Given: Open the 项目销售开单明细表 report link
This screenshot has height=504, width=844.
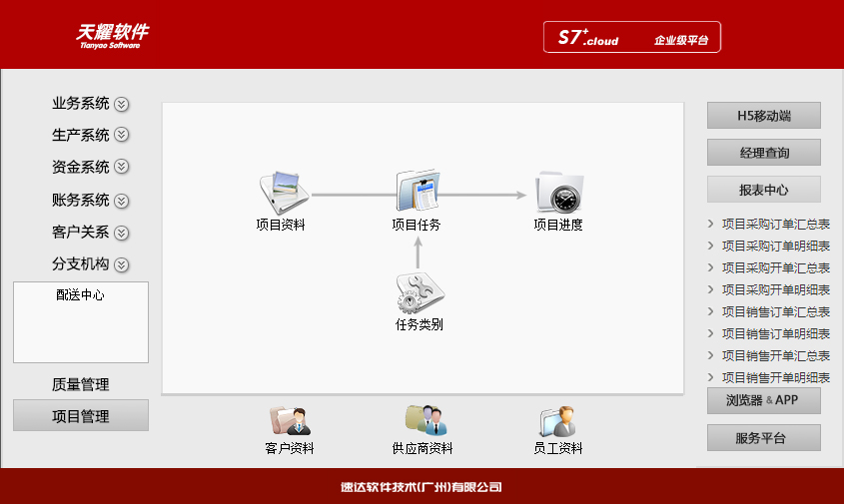Looking at the screenshot, I should pos(775,377).
